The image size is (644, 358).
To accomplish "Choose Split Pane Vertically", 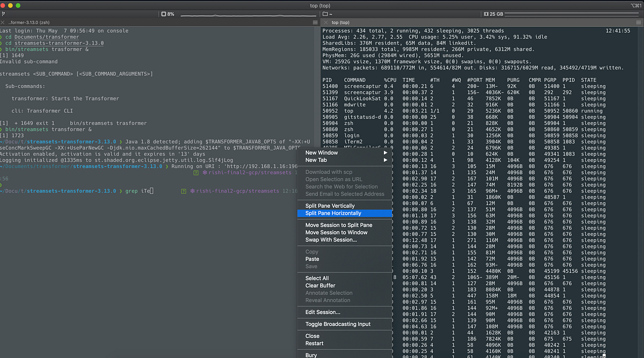I will point(330,206).
